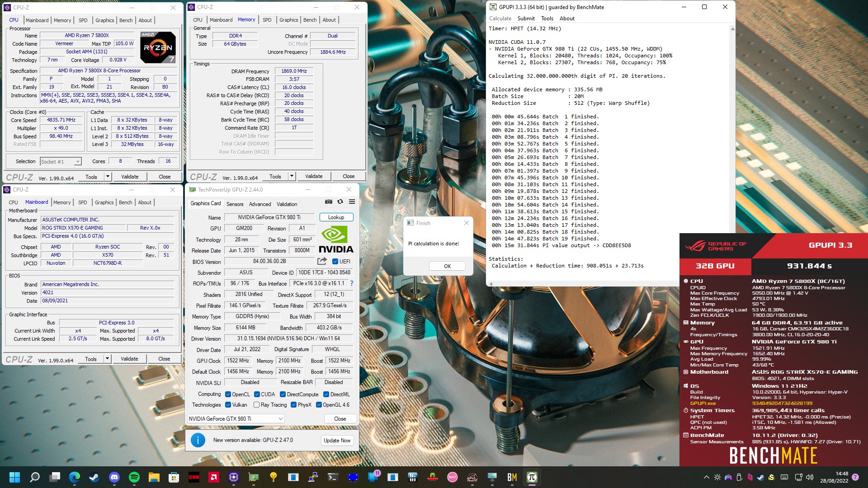The height and width of the screenshot is (488, 868).
Task: Open the Calculate menu in GPUPI
Action: [x=500, y=19]
